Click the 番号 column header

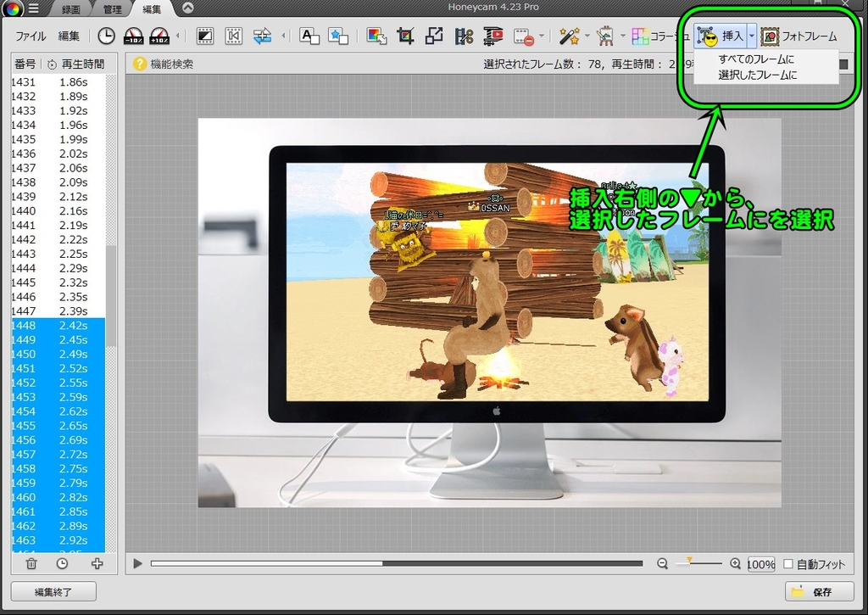point(25,64)
